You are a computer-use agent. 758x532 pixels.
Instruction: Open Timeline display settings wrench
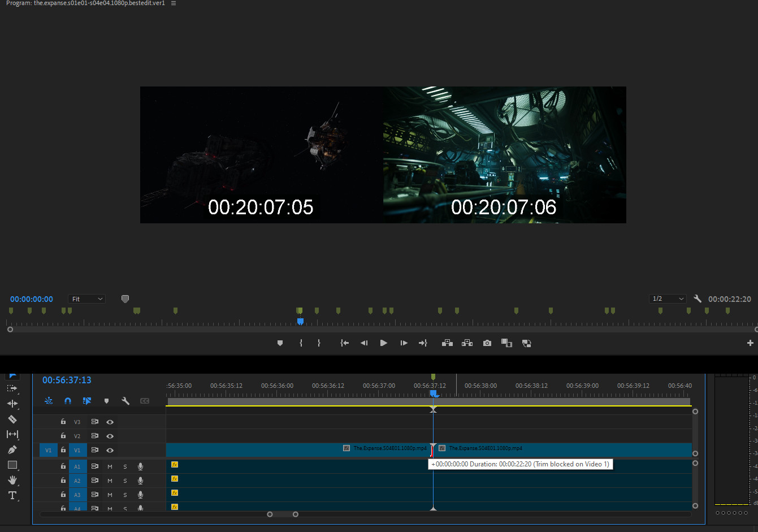point(125,401)
